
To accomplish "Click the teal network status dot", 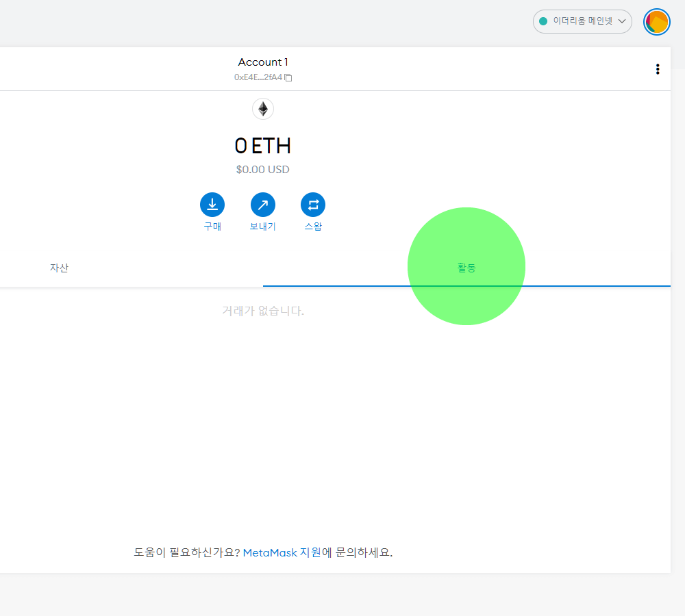I will (545, 21).
